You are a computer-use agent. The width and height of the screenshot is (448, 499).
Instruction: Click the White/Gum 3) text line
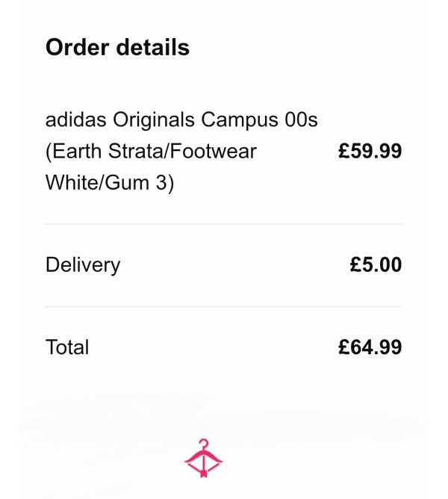click(x=110, y=182)
